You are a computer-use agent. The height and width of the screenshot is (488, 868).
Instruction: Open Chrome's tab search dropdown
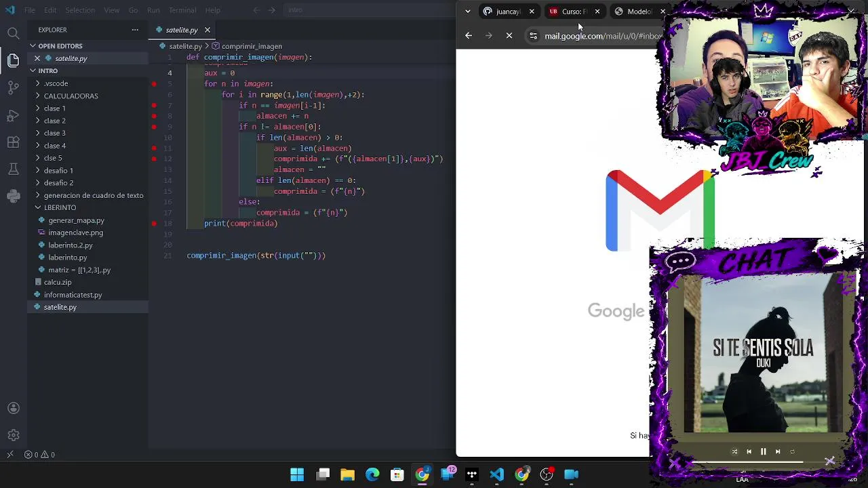(x=467, y=12)
